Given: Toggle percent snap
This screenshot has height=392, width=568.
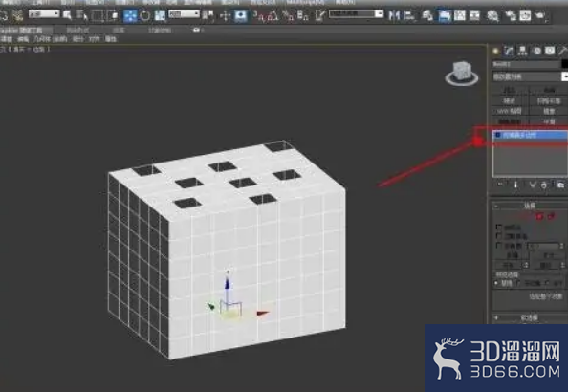Looking at the screenshot, I should (289, 15).
